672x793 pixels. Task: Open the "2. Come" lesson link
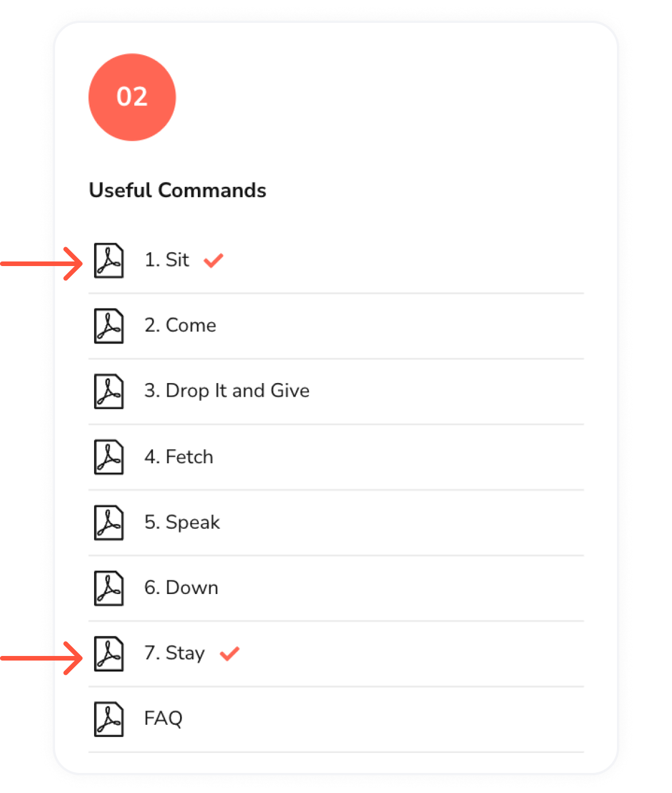click(180, 325)
